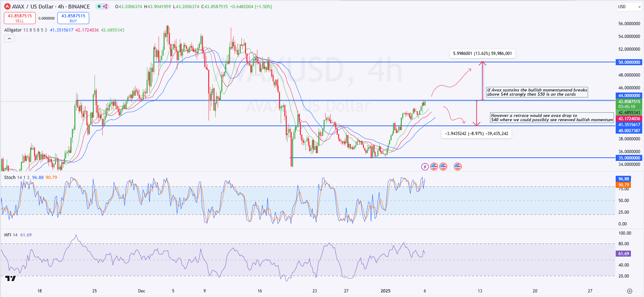Screen dimensions: 644x297
Task: Select the Stoch indicator legend name
Action: point(10,178)
